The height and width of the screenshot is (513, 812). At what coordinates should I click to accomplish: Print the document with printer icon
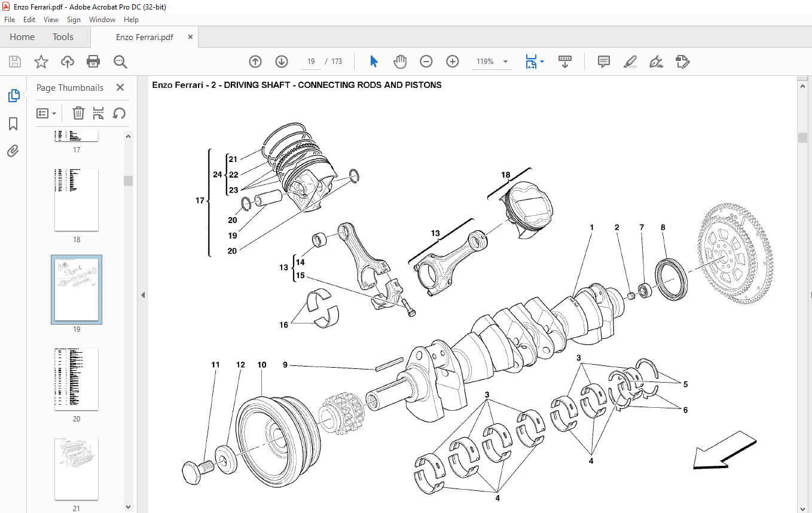tap(93, 62)
